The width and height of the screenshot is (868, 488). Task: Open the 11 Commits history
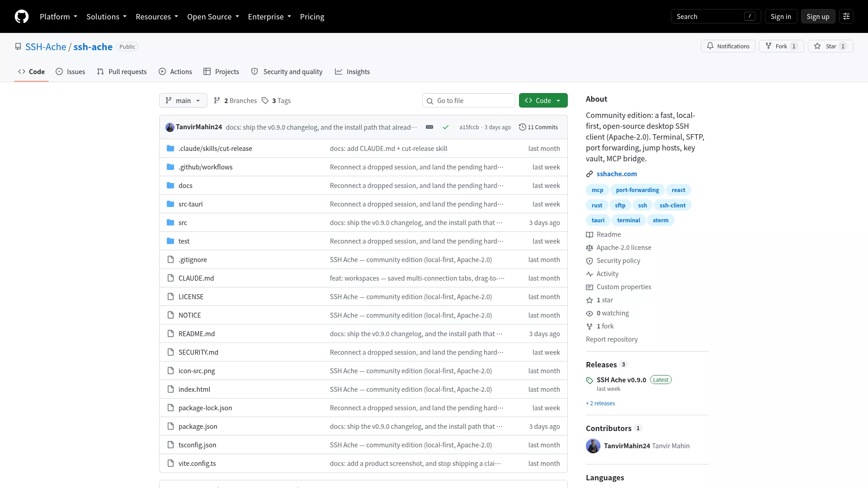coord(538,127)
